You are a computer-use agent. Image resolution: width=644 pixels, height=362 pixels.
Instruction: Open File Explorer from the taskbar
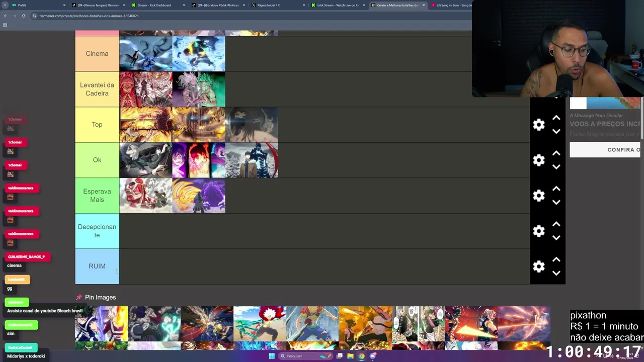pos(350,356)
